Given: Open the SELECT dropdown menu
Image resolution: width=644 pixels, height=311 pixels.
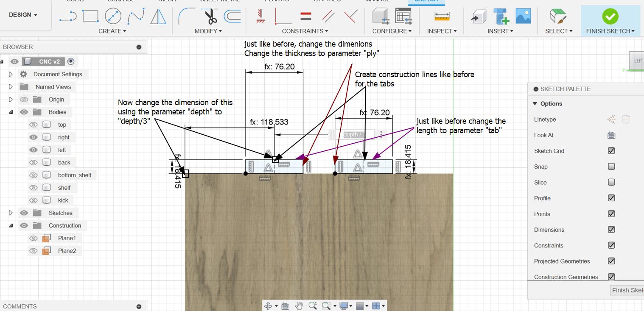Looking at the screenshot, I should (559, 31).
